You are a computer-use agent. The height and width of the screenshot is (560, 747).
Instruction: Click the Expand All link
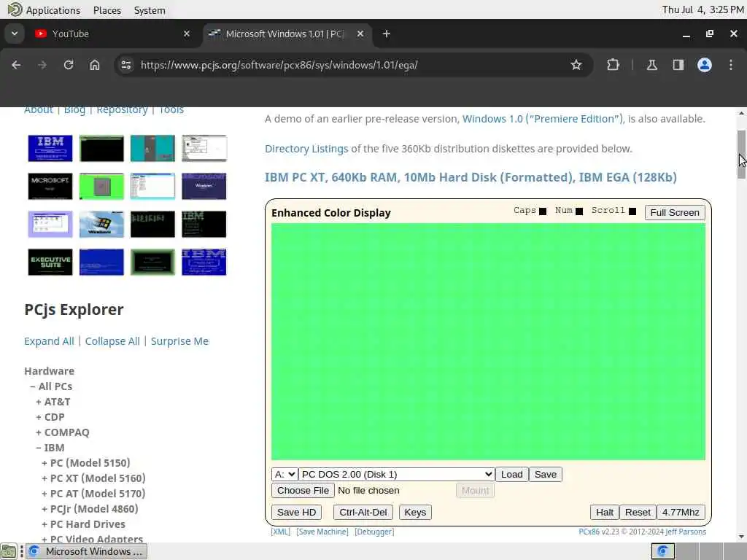(x=49, y=341)
